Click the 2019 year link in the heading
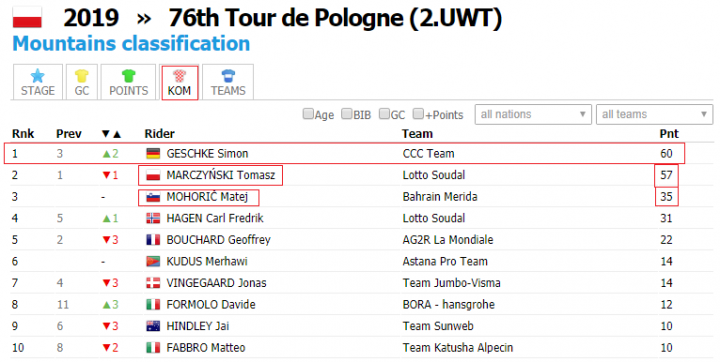The height and width of the screenshot is (362, 720). (91, 18)
